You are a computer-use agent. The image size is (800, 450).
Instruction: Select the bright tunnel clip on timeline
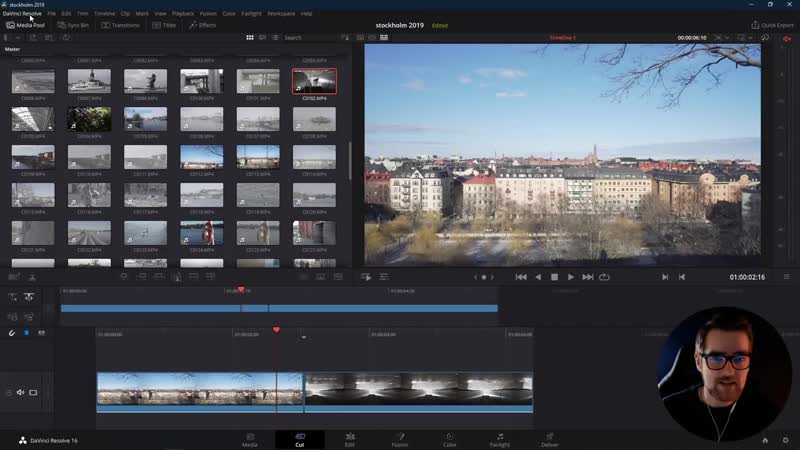[x=419, y=392]
